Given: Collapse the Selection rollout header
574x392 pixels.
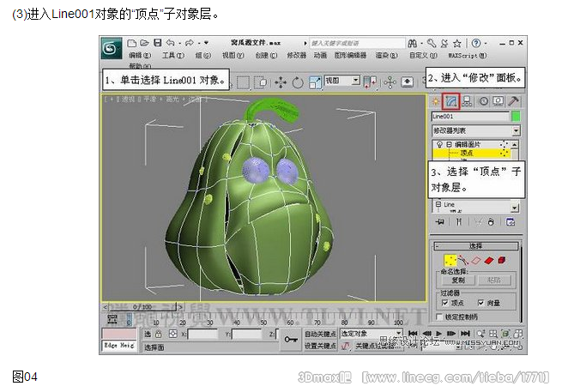Looking at the screenshot, I should [x=476, y=246].
